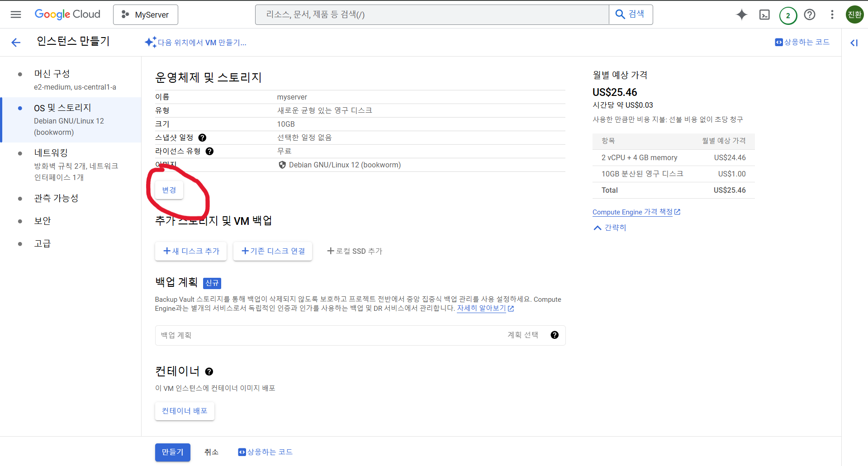Expand the collapsed right side panel

tap(854, 43)
